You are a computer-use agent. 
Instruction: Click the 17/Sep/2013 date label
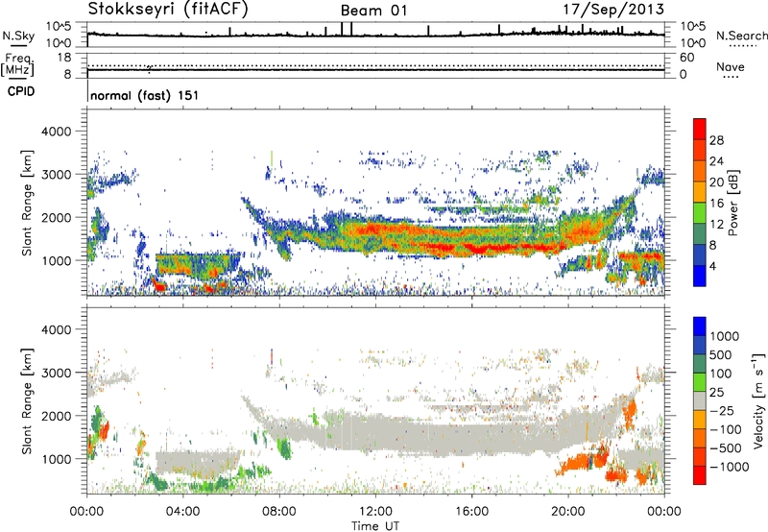tap(613, 9)
